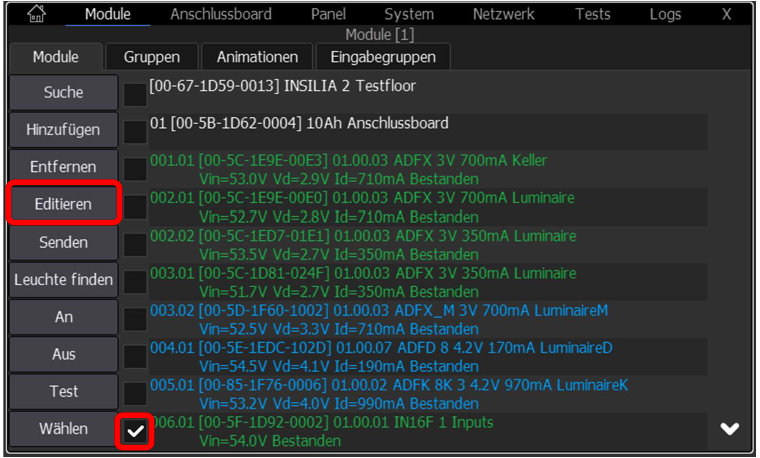
Task: Click the Suche button
Action: pos(63,92)
